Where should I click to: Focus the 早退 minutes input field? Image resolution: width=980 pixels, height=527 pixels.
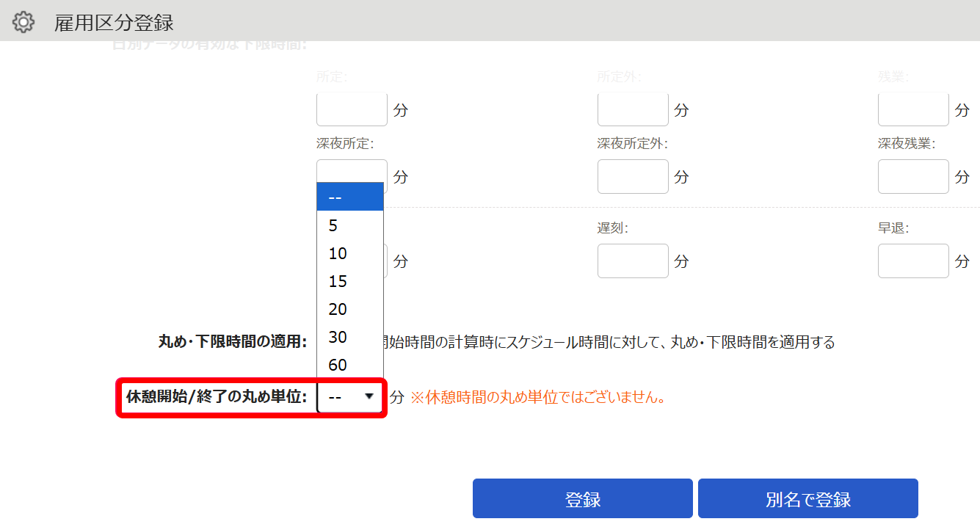[913, 261]
